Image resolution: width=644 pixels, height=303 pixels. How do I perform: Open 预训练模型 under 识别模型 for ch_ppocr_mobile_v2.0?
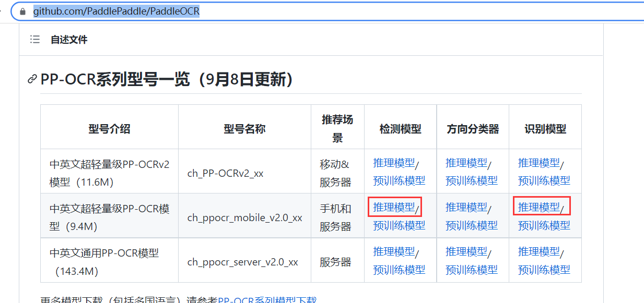click(544, 225)
